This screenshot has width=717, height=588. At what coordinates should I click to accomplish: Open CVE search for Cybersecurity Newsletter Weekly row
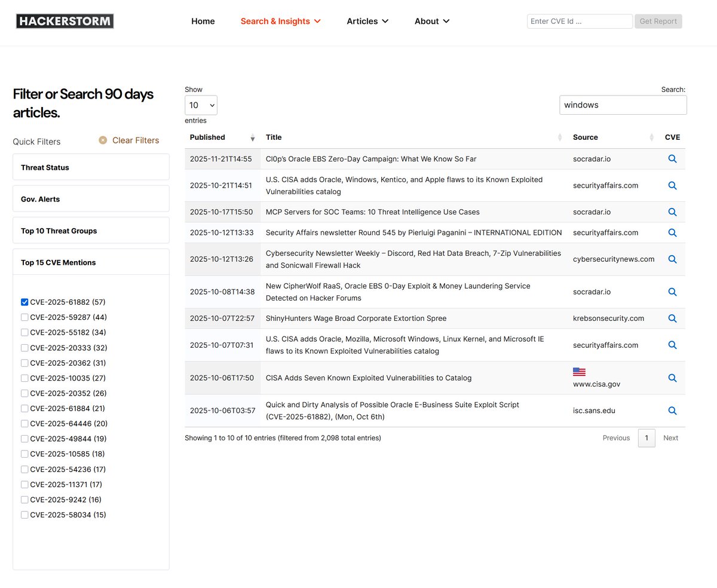(672, 259)
